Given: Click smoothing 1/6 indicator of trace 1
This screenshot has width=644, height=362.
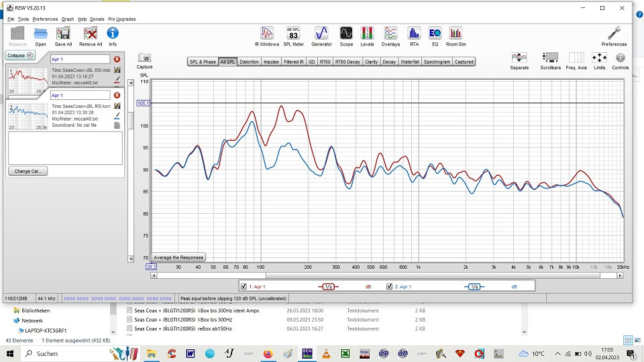Looking at the screenshot, I should [x=328, y=286].
